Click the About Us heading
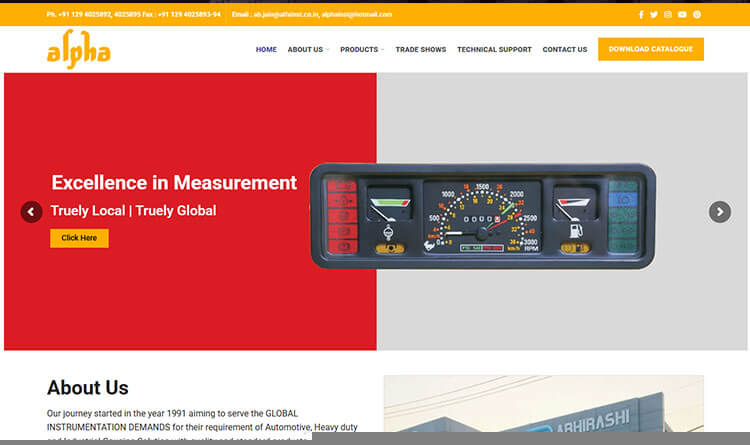Viewport: 750px width, 445px height. 88,388
